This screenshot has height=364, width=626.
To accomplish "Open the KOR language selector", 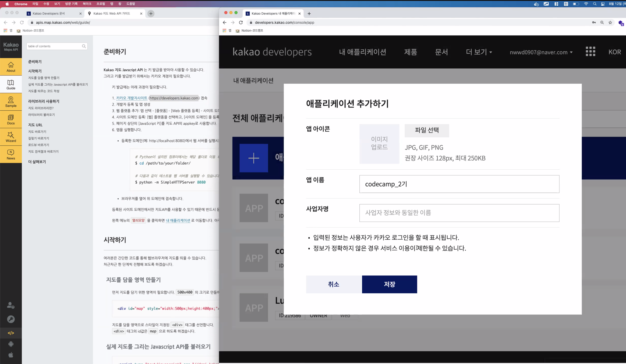I will coord(614,52).
